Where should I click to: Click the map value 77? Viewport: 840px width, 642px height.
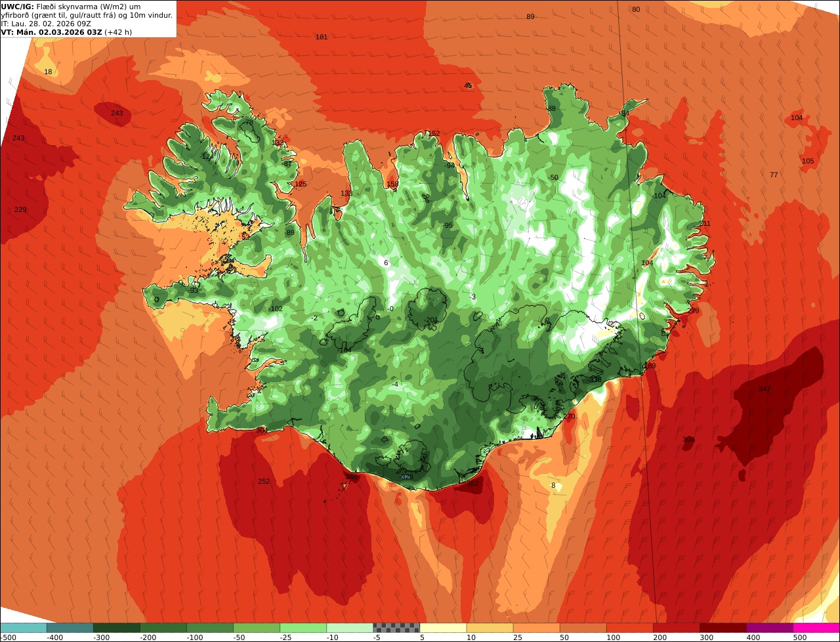(x=774, y=175)
